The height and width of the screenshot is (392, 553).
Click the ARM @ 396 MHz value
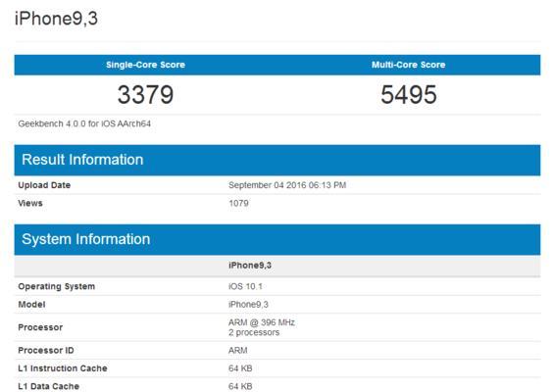click(x=262, y=322)
